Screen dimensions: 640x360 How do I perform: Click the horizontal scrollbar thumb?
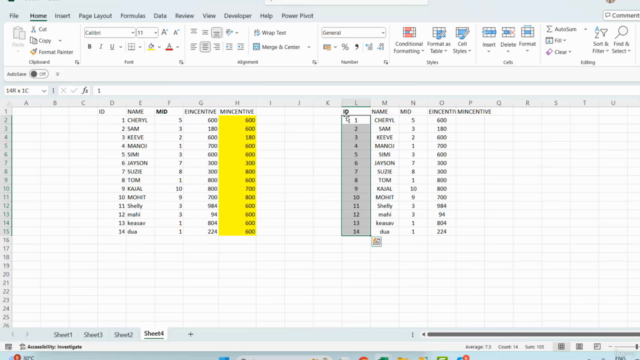(533, 334)
